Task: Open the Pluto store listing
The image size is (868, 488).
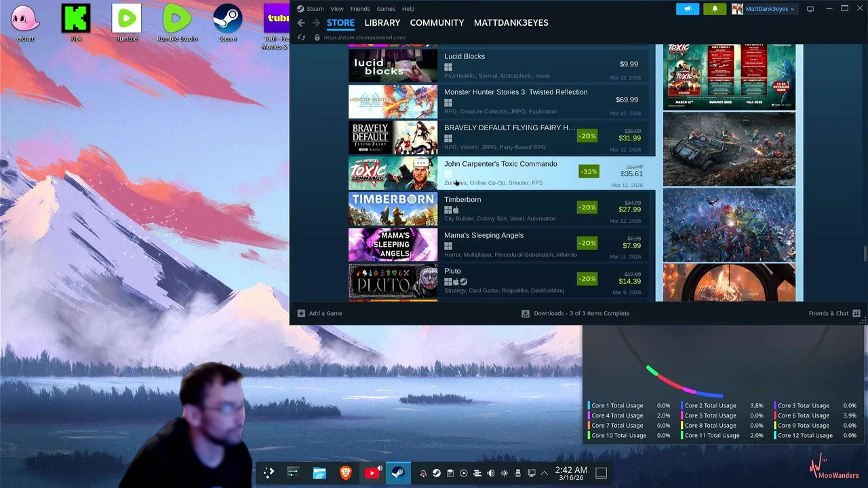Action: tap(502, 281)
